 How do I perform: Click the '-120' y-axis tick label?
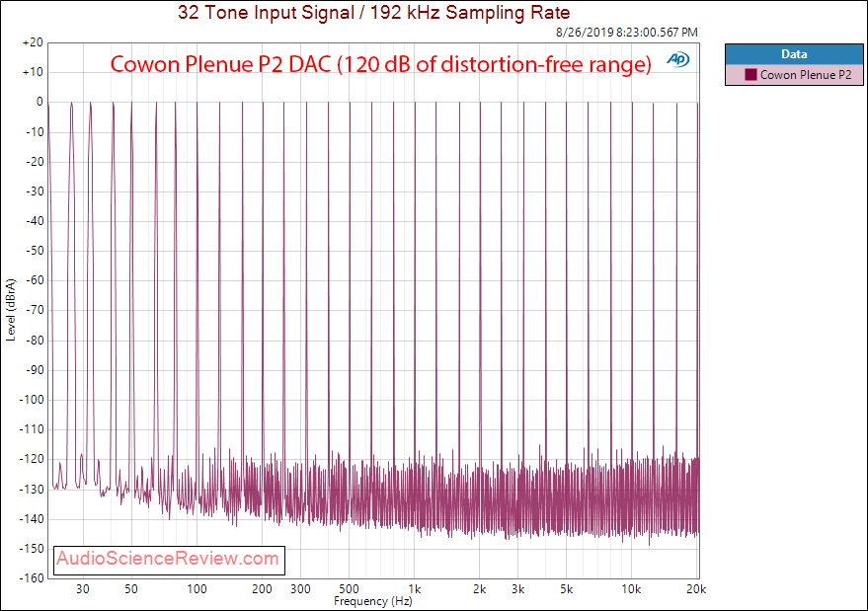(x=32, y=459)
